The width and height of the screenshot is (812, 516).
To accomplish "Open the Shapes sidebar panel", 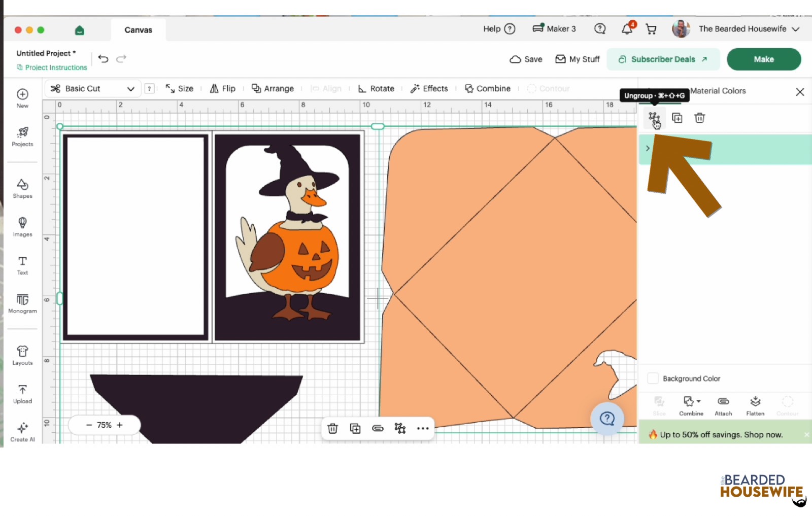I will pos(22,188).
